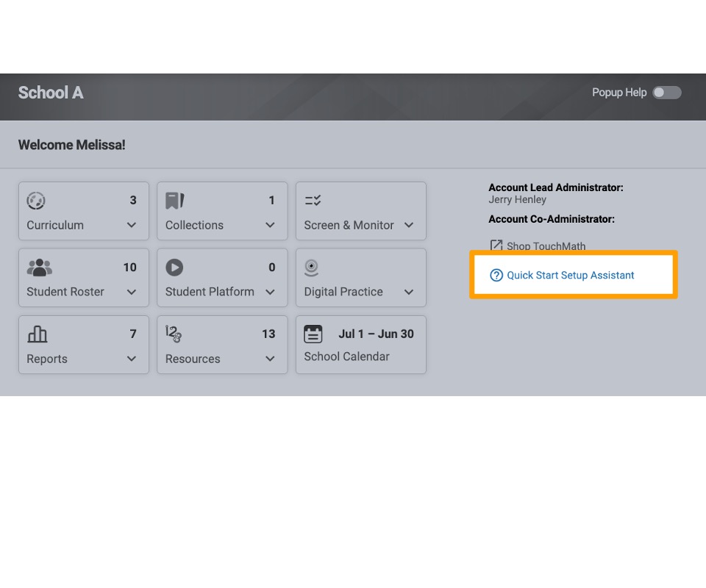Image resolution: width=706 pixels, height=588 pixels.
Task: Click the Resources label
Action: click(x=193, y=359)
